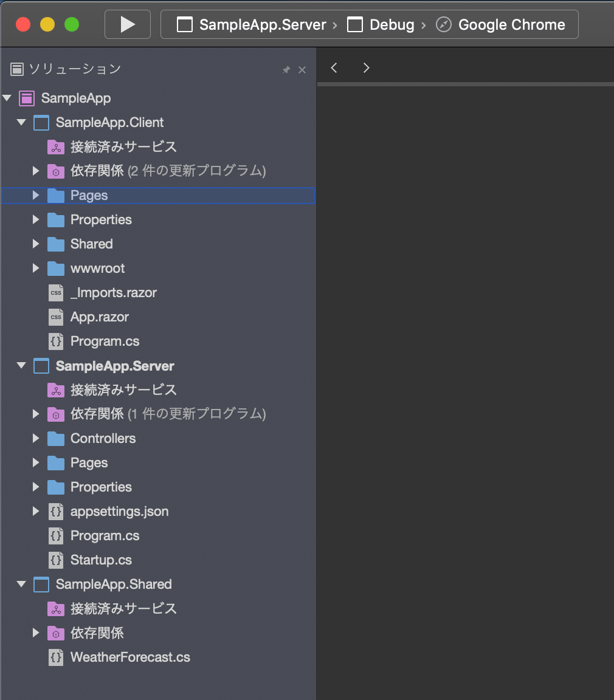Close the solution pad with X icon
The width and height of the screenshot is (614, 700).
[302, 70]
